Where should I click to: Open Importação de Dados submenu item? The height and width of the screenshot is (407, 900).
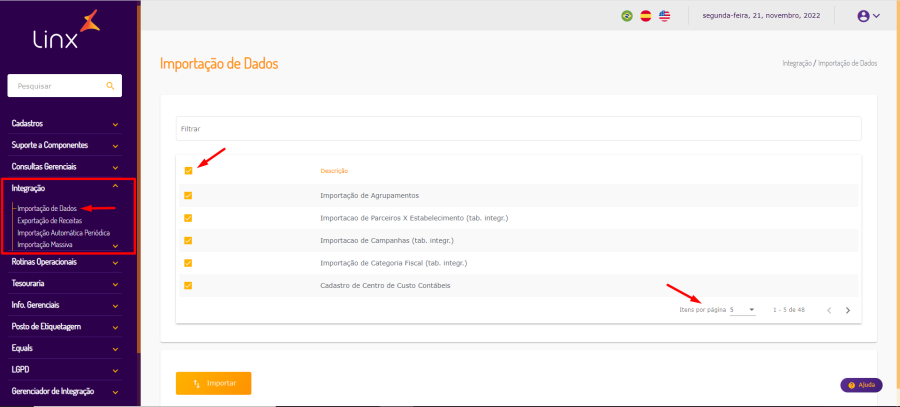click(47, 208)
